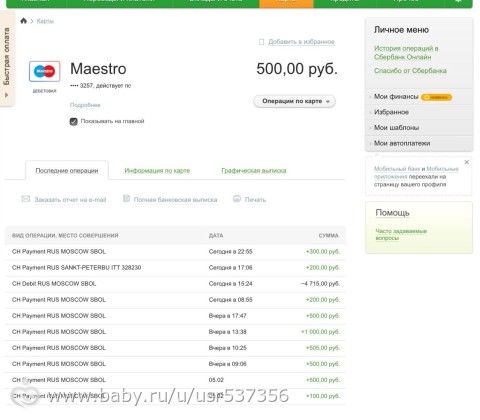The height and width of the screenshot is (420, 480).
Task: Expand Мои финансы in personal menu
Action: (396, 97)
